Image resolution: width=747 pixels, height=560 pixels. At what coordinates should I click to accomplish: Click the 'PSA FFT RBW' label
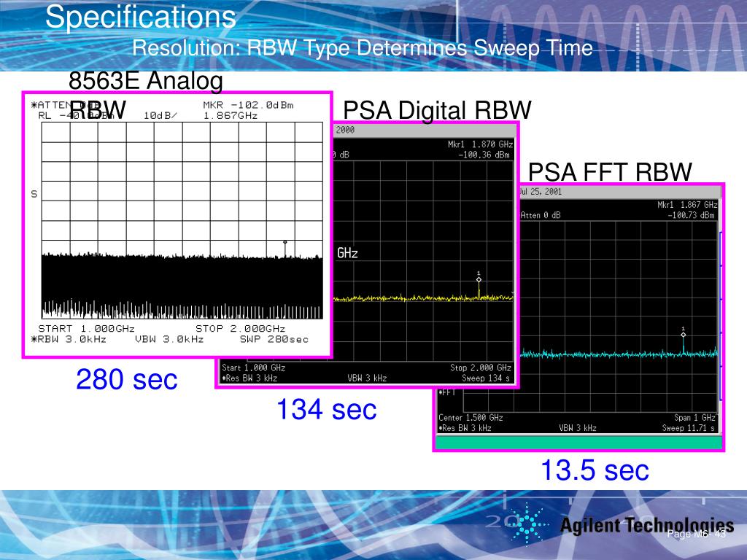pos(610,172)
